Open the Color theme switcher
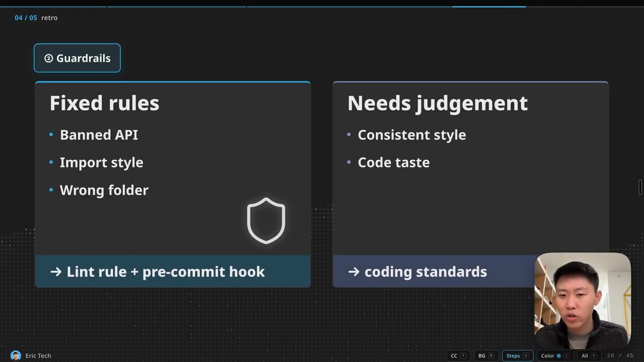644x362 pixels. [555, 355]
